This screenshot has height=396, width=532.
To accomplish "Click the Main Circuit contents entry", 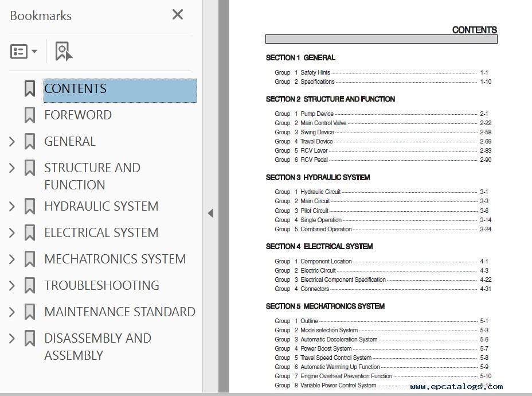I will click(x=381, y=201).
